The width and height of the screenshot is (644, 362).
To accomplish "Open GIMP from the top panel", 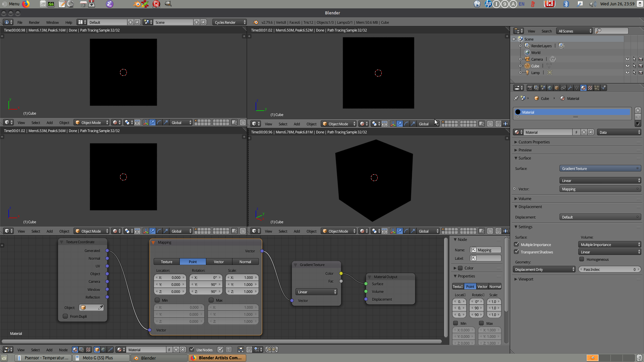I will pos(168,4).
